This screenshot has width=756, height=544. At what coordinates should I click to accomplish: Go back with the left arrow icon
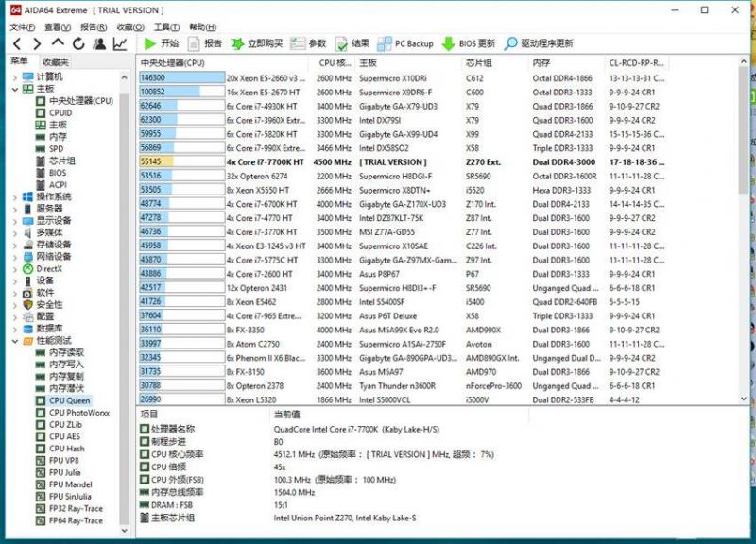pos(17,43)
